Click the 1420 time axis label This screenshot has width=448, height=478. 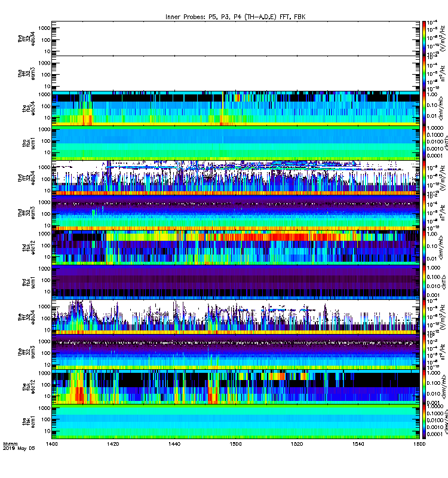click(113, 444)
